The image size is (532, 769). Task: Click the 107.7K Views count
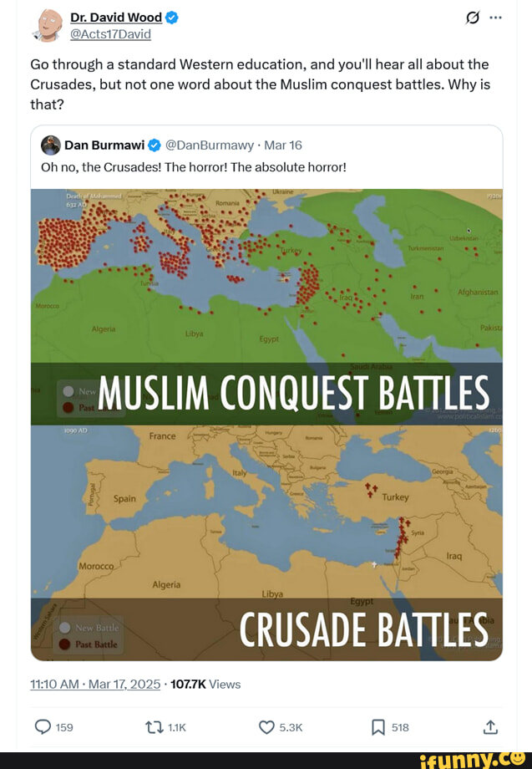205,684
